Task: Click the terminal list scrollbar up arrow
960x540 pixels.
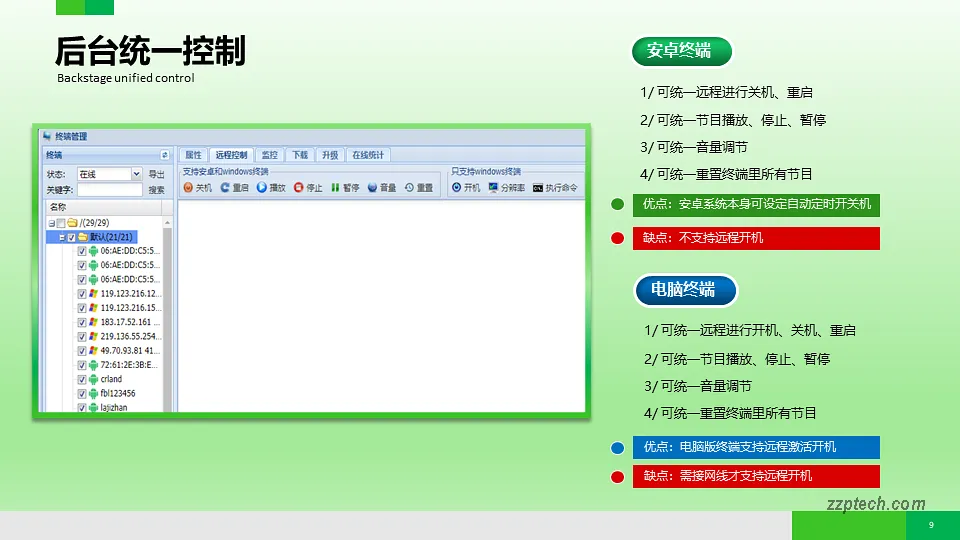Action: 167,223
